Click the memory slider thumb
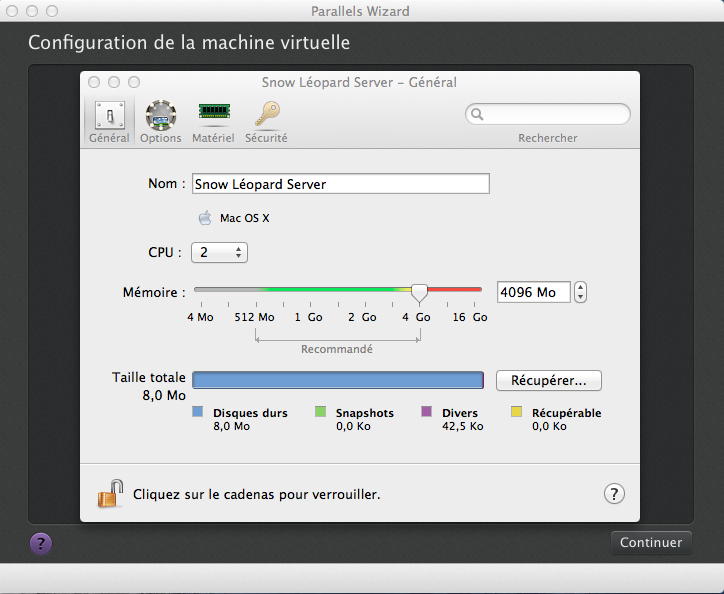Image resolution: width=724 pixels, height=594 pixels. [x=419, y=293]
